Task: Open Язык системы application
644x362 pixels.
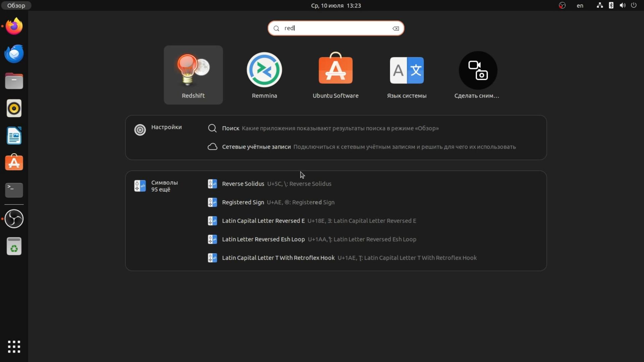Action: pyautogui.click(x=407, y=75)
